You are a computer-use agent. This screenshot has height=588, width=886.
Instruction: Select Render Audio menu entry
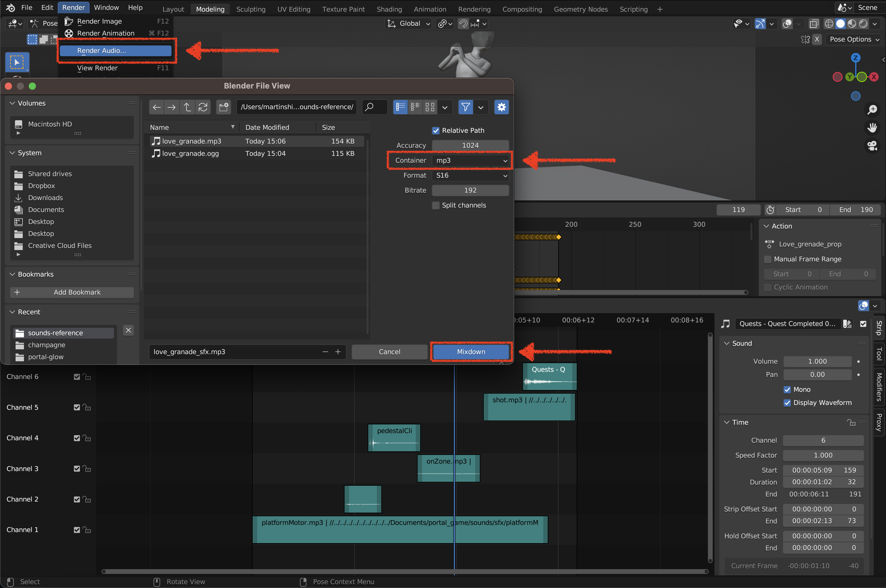pos(116,51)
